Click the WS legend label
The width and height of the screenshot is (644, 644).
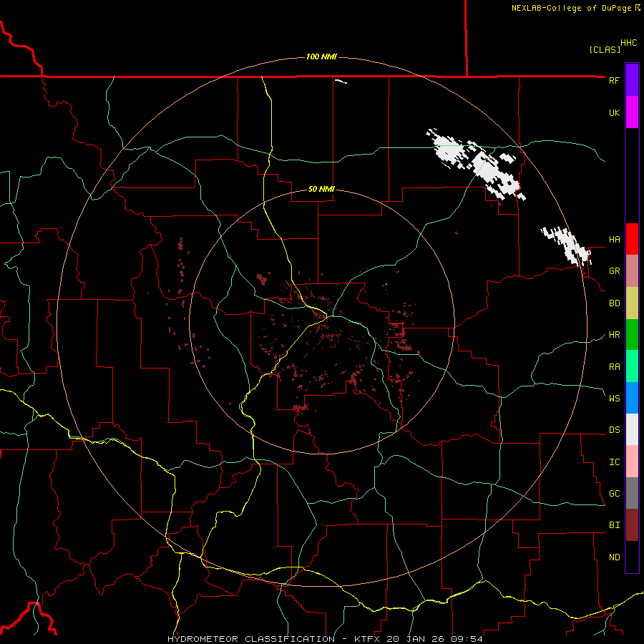(x=614, y=399)
